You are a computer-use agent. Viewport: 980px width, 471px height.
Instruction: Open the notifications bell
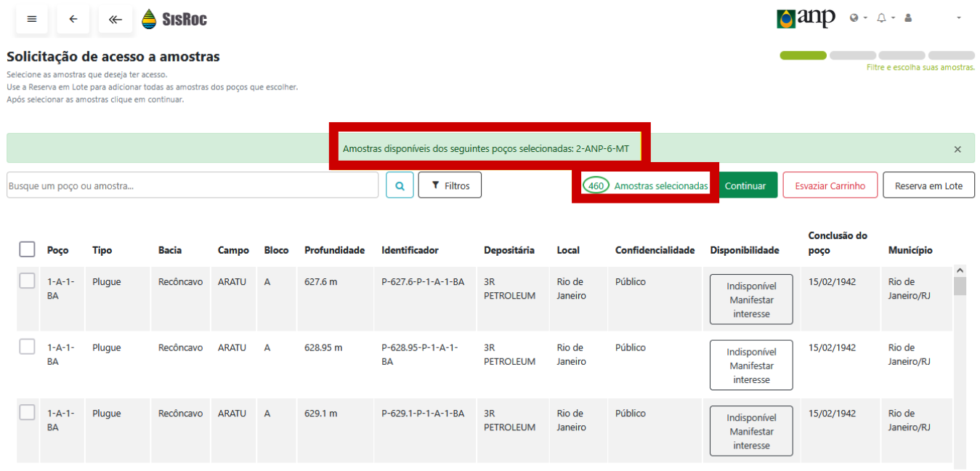coord(882,18)
